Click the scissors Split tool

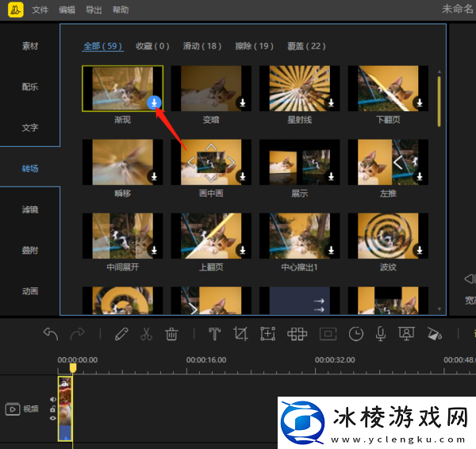146,334
